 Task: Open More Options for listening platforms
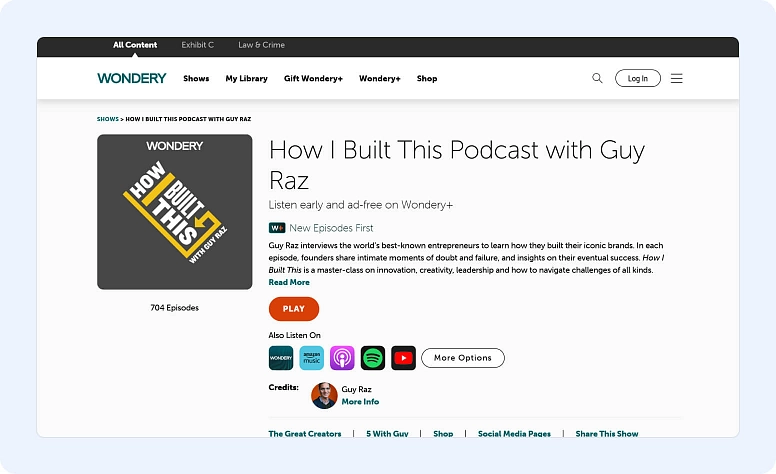pos(463,358)
